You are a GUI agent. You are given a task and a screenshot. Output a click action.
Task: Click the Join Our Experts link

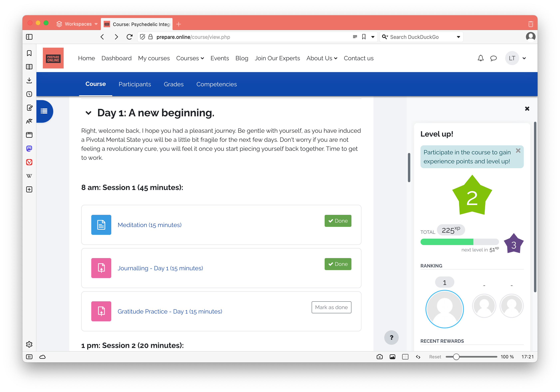click(x=277, y=58)
